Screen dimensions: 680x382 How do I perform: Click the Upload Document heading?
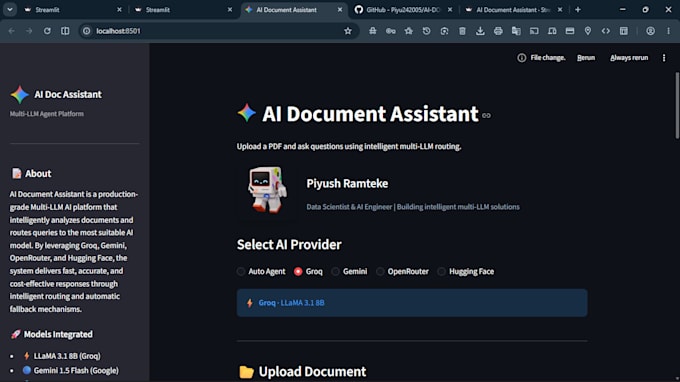click(312, 372)
